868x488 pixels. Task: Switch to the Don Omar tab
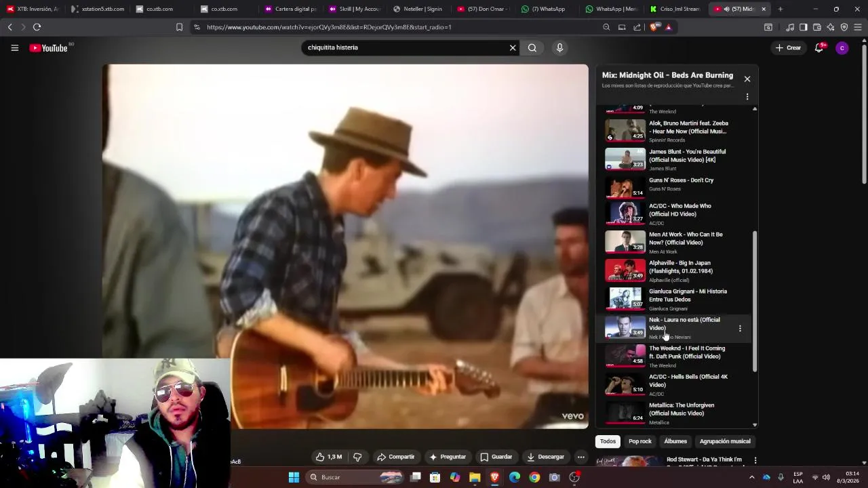coord(484,9)
